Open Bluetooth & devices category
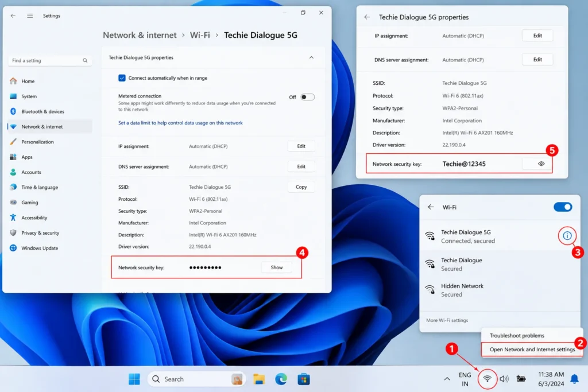This screenshot has width=588, height=392. pos(42,111)
